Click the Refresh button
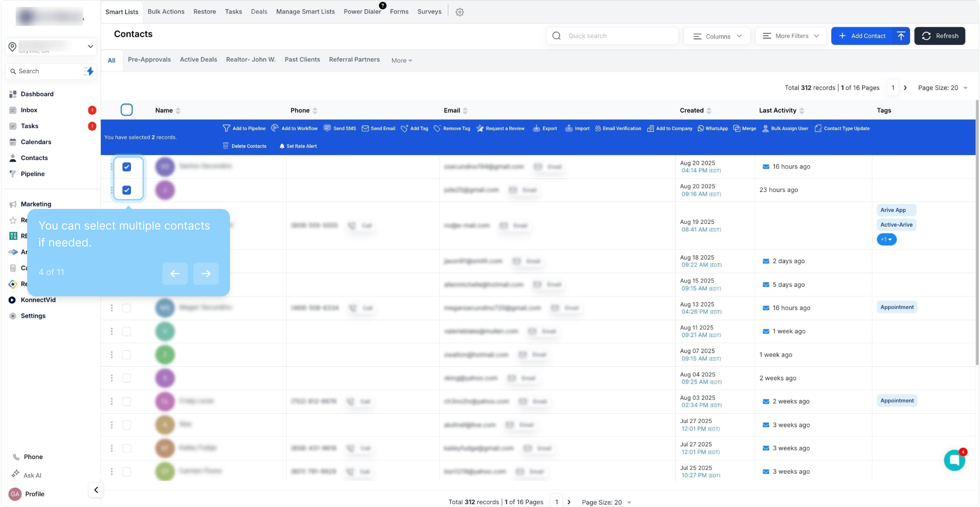 click(x=940, y=36)
